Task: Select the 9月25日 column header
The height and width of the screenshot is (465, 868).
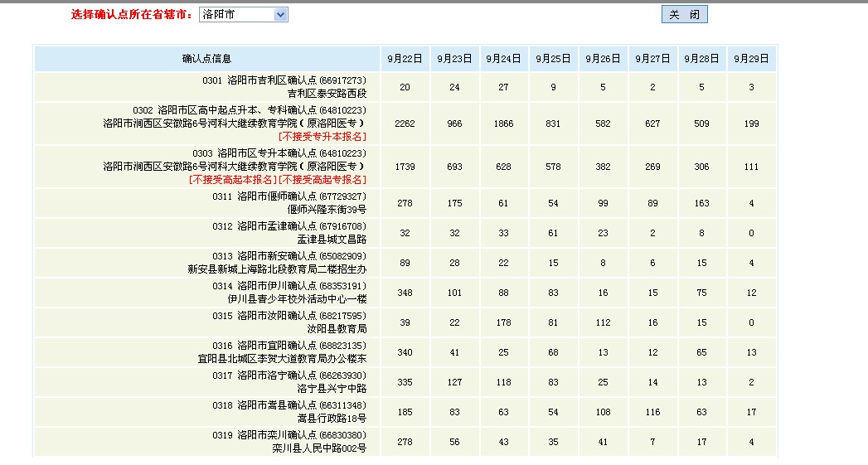Action: coord(553,59)
